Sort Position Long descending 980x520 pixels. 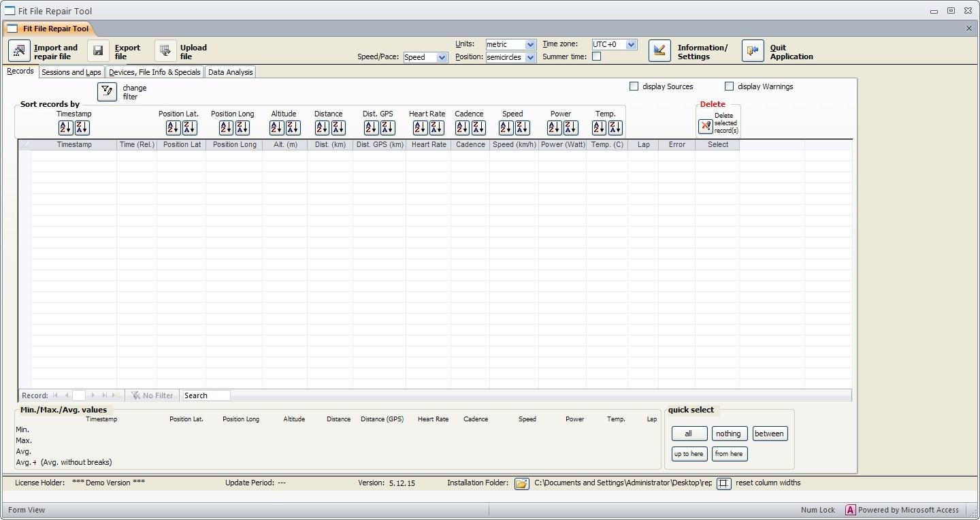coord(242,127)
